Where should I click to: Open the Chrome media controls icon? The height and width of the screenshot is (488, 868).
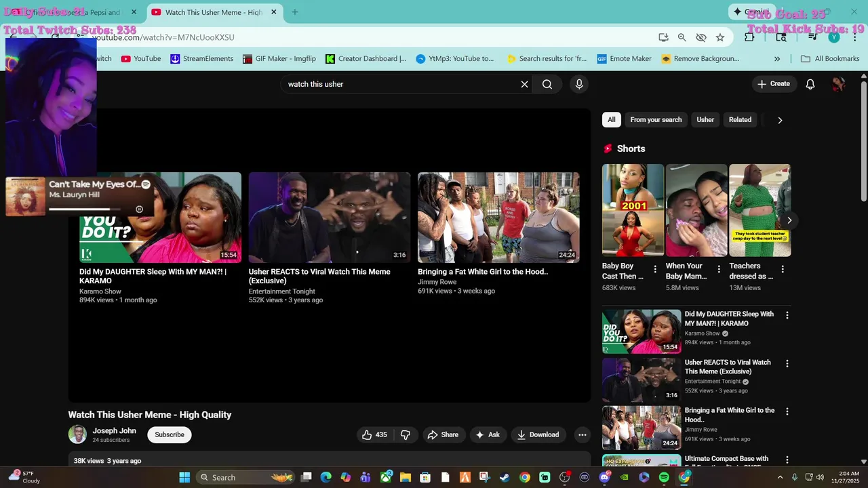(x=812, y=37)
